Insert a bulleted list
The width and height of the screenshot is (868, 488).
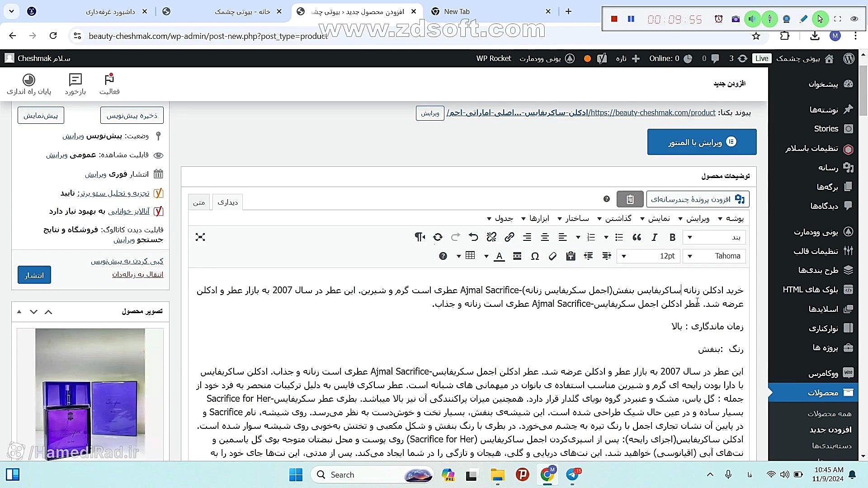click(x=619, y=237)
